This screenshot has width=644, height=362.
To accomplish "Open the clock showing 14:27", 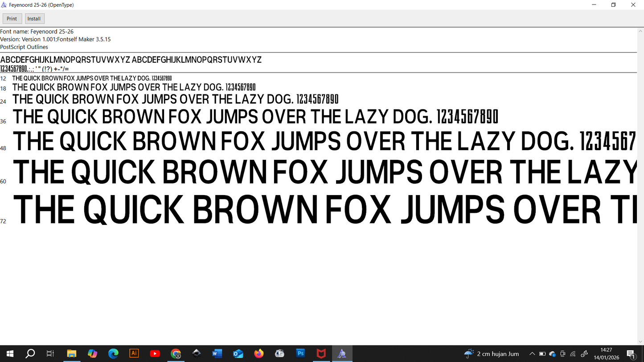I will [606, 354].
